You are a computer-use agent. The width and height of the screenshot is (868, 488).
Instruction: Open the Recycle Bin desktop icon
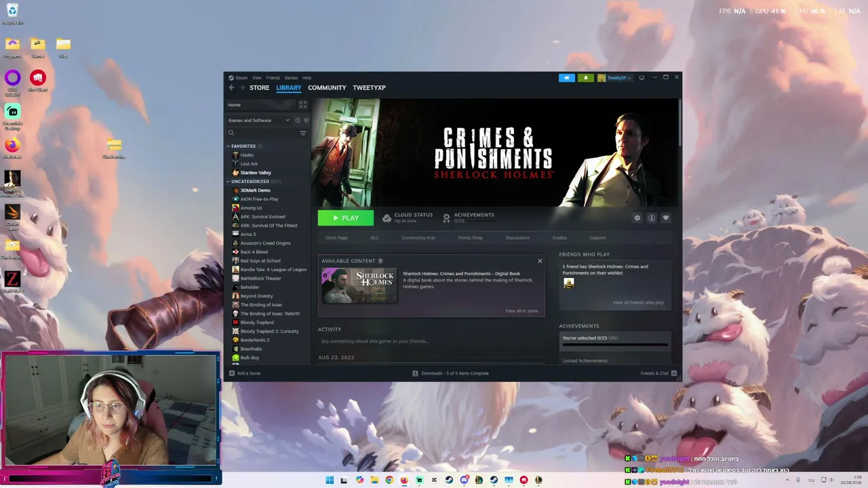pyautogui.click(x=12, y=14)
